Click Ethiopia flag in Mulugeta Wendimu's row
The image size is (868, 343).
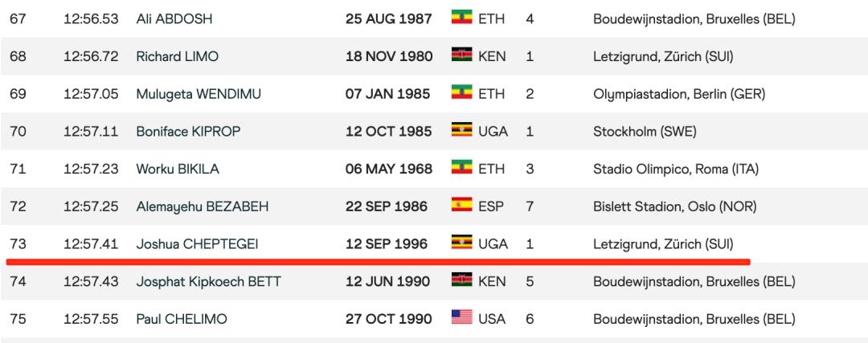461,93
